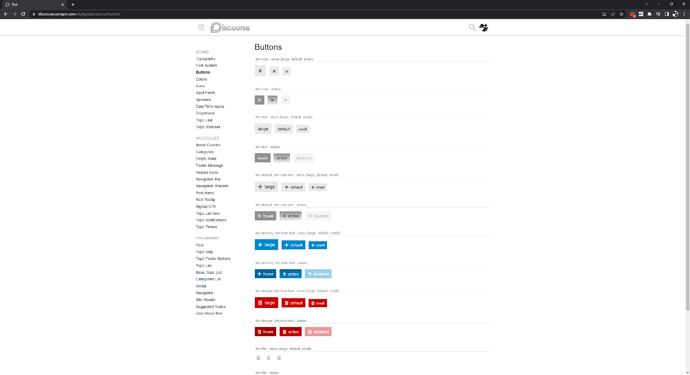The image size is (690, 375).
Task: Click the text-only hover state button
Action: point(262,158)
